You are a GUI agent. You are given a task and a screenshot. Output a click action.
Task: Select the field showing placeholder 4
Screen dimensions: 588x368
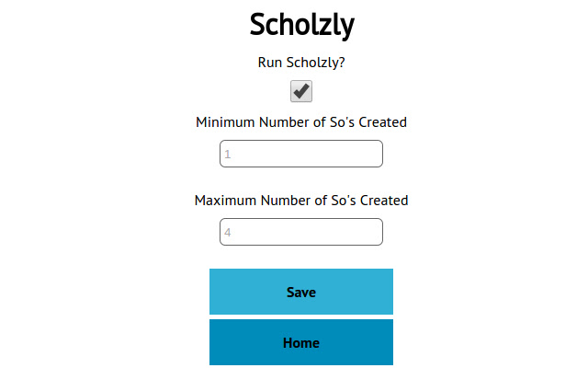tap(301, 232)
